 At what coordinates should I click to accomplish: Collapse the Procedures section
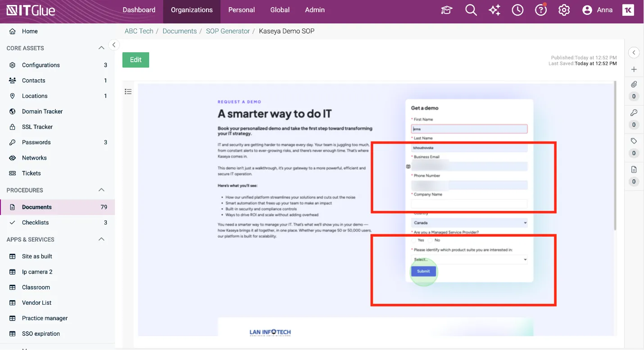click(101, 190)
